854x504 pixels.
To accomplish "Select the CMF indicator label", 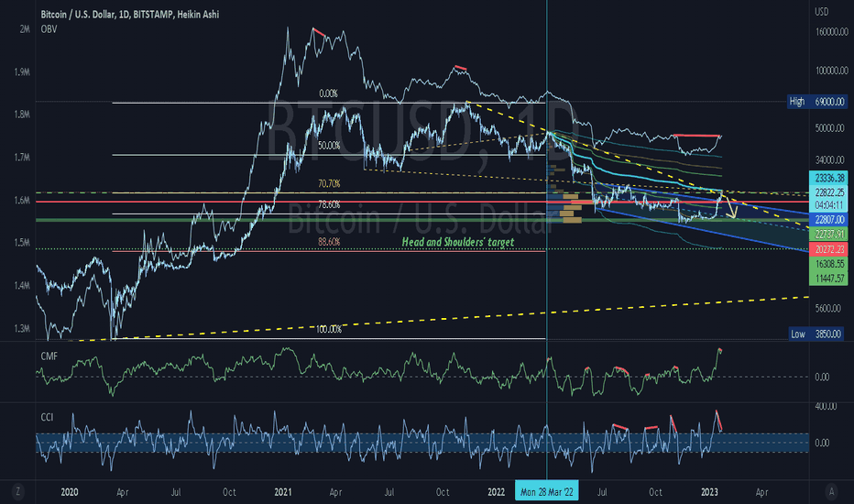I will [x=49, y=356].
